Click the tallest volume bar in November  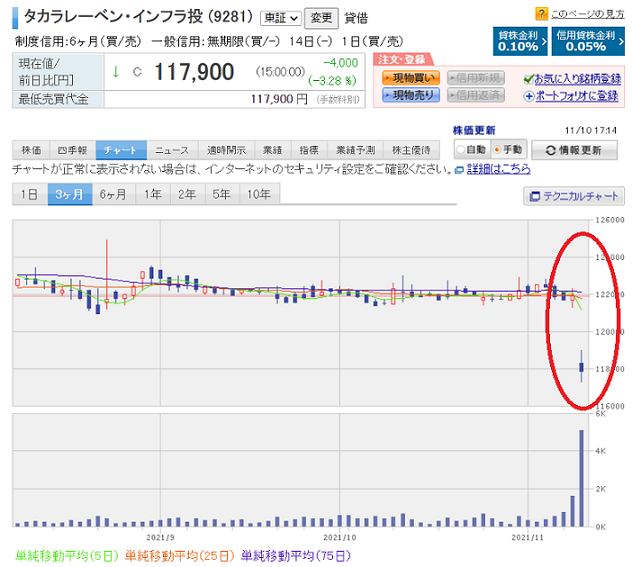(582, 478)
